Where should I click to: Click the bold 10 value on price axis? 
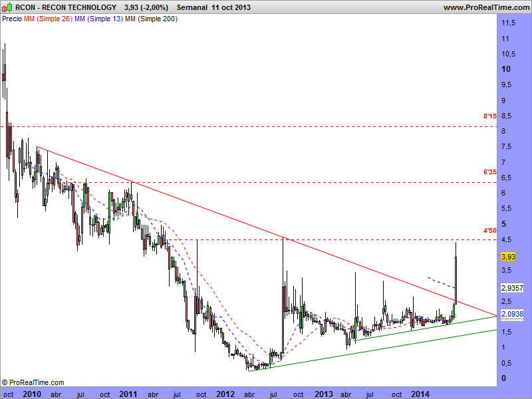click(506, 69)
